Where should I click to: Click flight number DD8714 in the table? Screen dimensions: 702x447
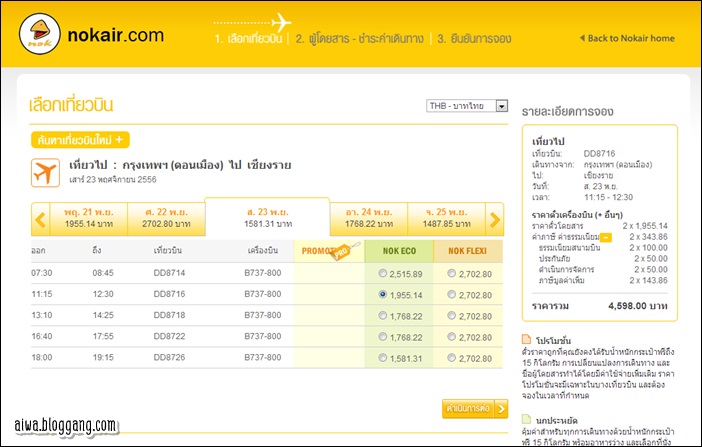click(169, 273)
